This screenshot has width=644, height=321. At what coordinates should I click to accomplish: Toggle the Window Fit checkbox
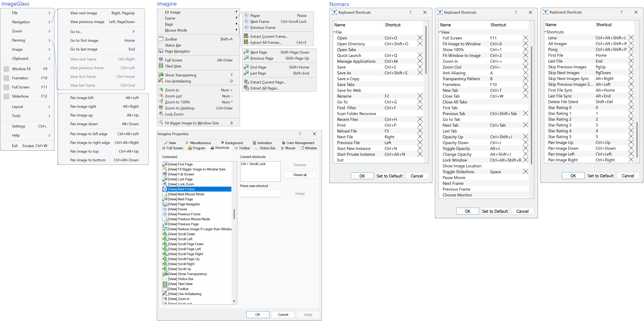(x=6, y=69)
